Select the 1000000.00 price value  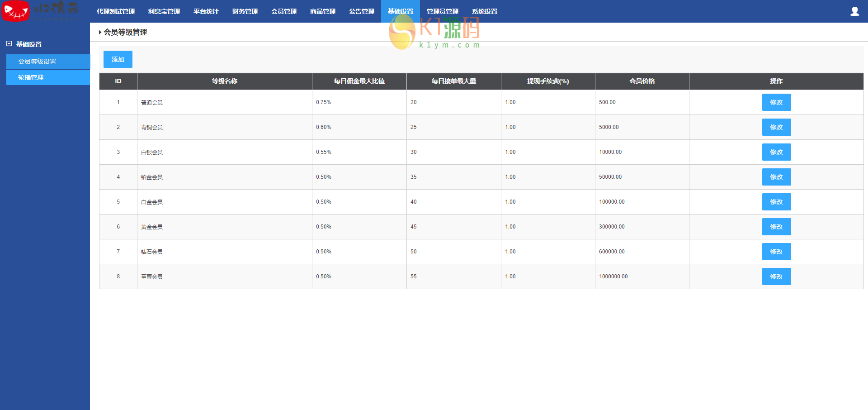613,277
